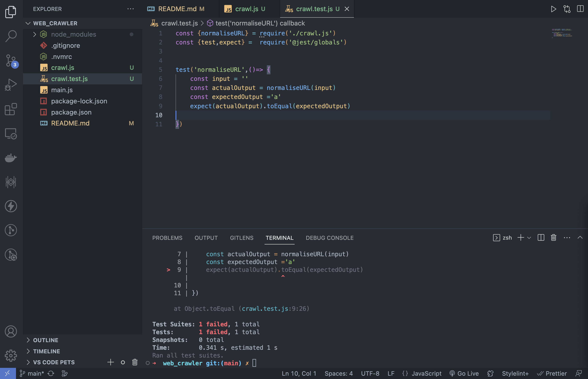The image size is (588, 379).
Task: Kill terminal using the trash icon
Action: coord(553,238)
